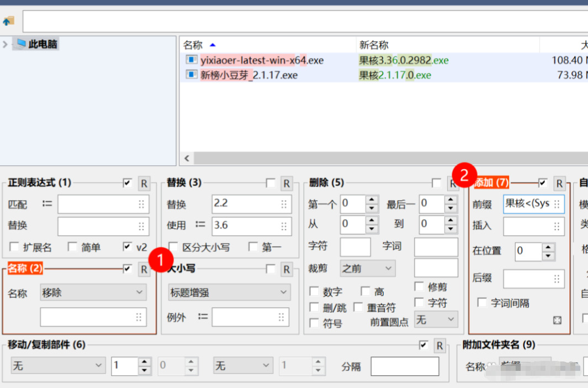Enable the 区分大小写 checkbox
The height and width of the screenshot is (388, 588).
(173, 247)
